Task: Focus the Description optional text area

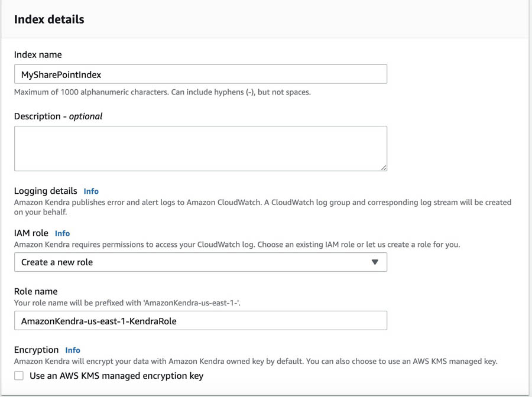Action: click(x=200, y=148)
